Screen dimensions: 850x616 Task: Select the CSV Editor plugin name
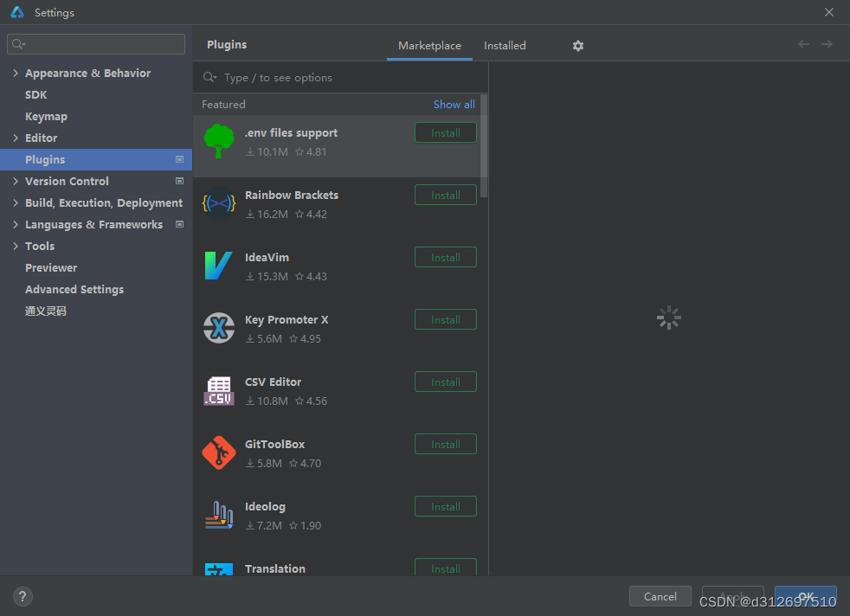coord(273,382)
